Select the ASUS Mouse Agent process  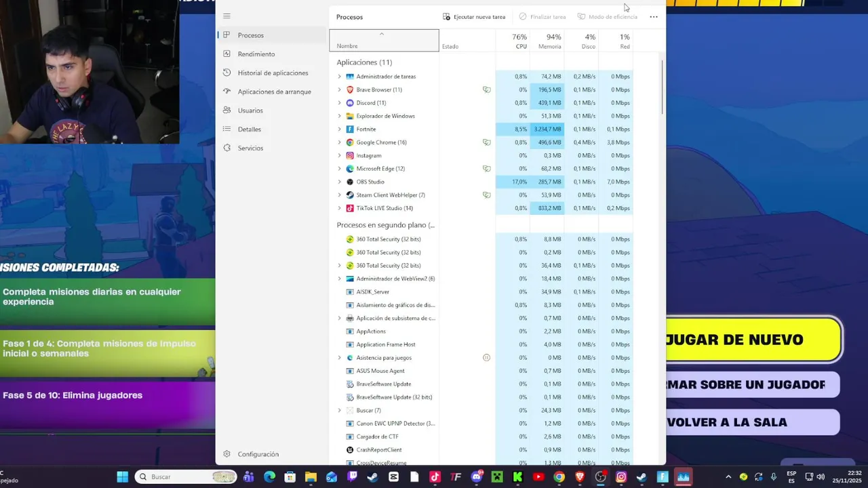coord(481,371)
